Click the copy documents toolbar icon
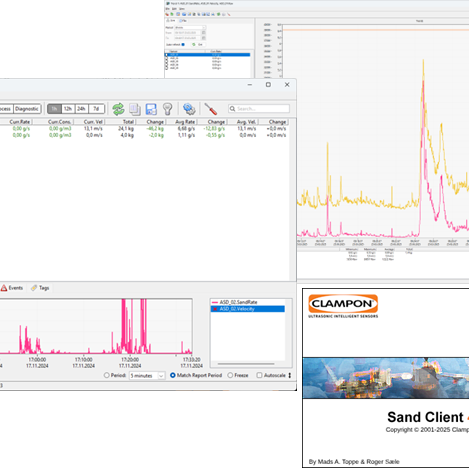 pyautogui.click(x=135, y=109)
